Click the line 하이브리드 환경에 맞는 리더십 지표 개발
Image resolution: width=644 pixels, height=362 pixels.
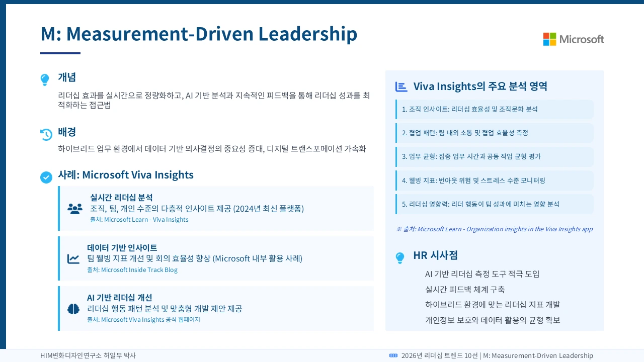click(x=493, y=305)
